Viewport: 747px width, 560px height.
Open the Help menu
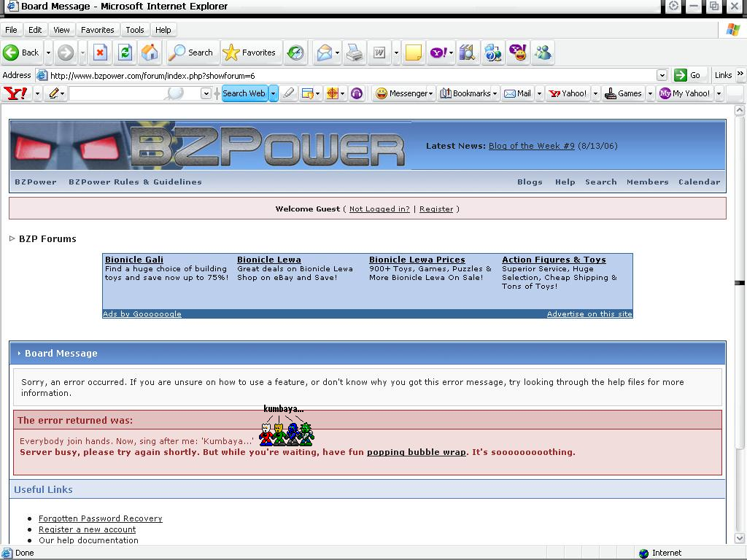point(163,29)
